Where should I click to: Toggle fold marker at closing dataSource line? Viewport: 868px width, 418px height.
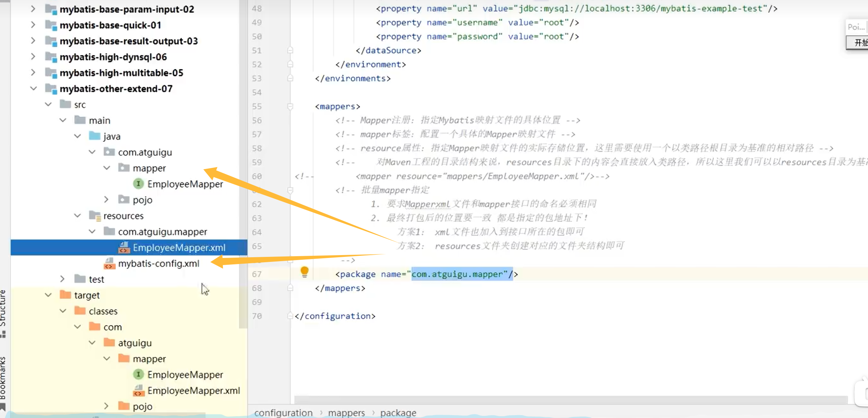coord(290,50)
